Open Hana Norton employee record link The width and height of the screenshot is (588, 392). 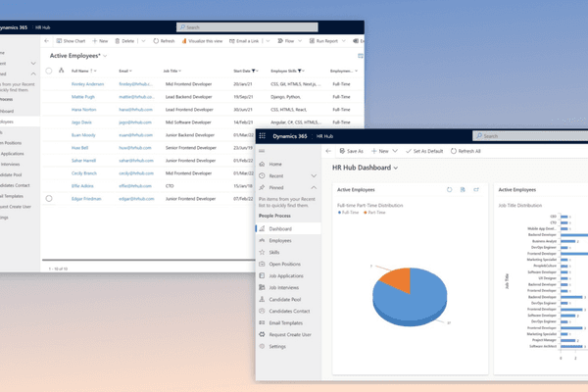[x=83, y=110]
